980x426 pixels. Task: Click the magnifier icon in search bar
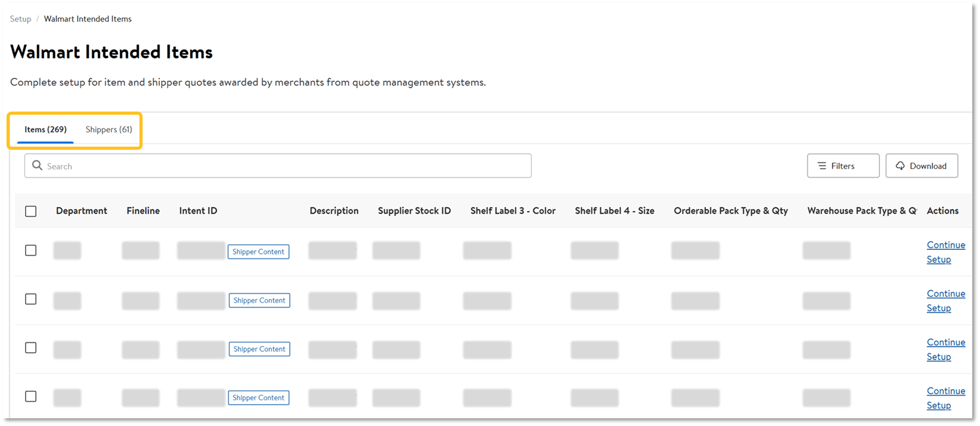(x=37, y=165)
